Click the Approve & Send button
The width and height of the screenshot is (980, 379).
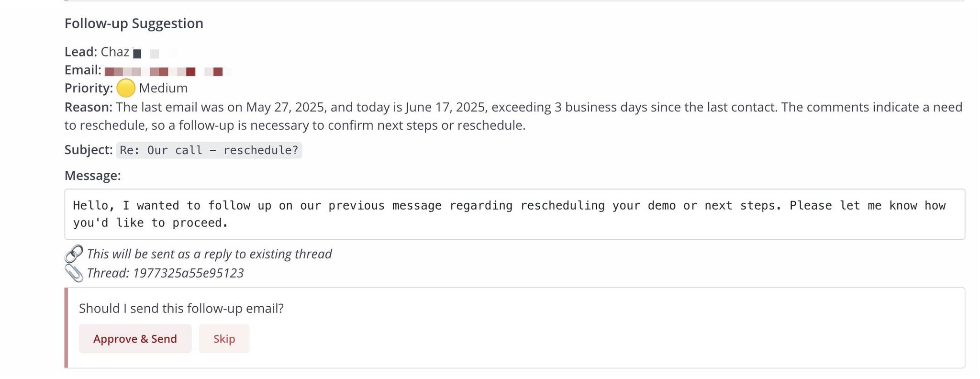[135, 339]
